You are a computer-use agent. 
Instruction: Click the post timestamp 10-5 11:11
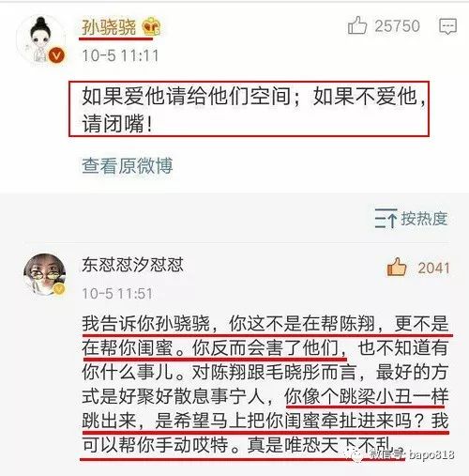pyautogui.click(x=120, y=55)
